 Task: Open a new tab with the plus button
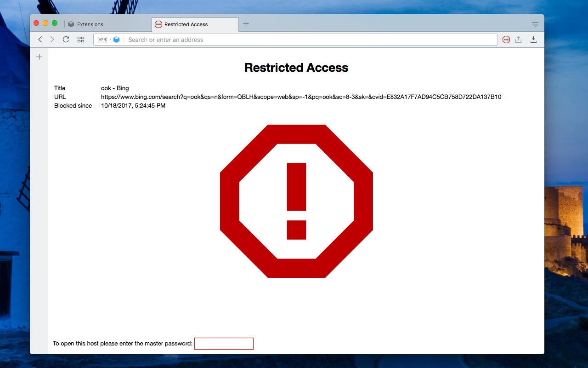tap(246, 23)
